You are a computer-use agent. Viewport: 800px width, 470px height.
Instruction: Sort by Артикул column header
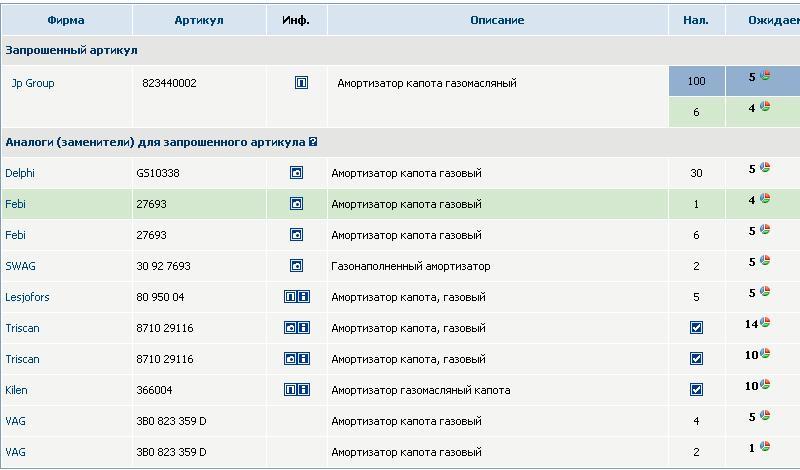pyautogui.click(x=199, y=20)
